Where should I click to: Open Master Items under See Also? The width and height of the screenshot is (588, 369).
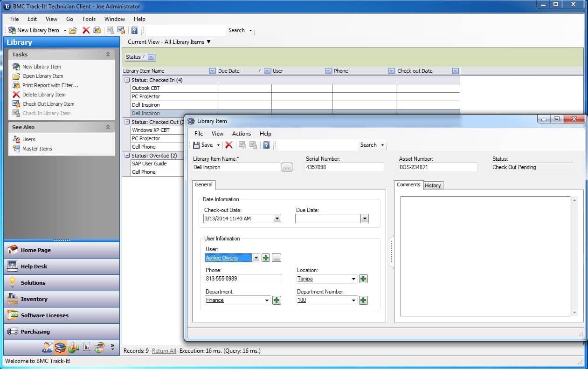37,149
